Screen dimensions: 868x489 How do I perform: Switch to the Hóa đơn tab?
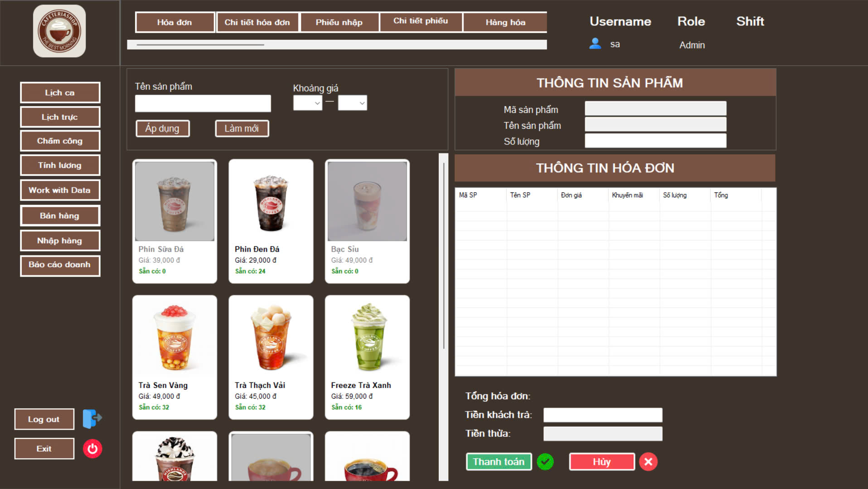(x=175, y=21)
